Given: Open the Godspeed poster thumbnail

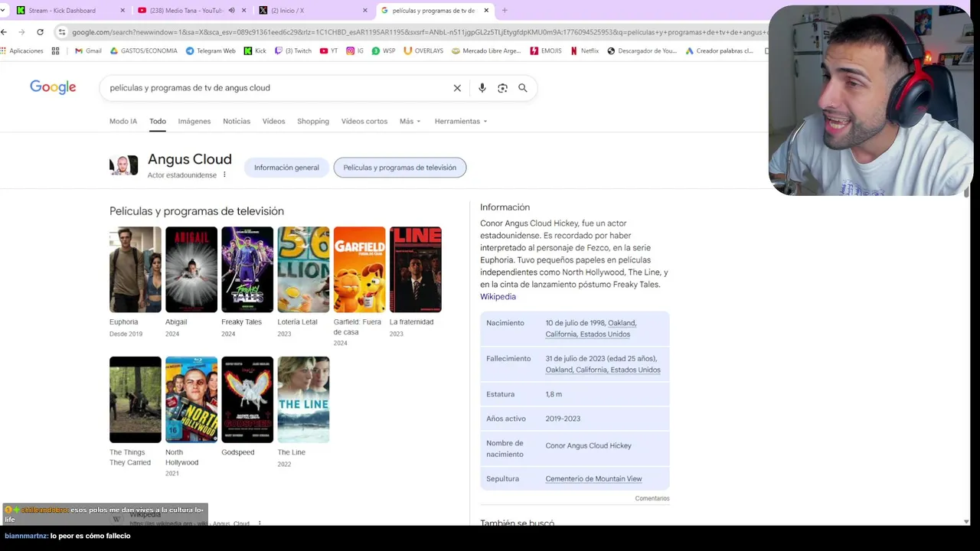Looking at the screenshot, I should [247, 399].
